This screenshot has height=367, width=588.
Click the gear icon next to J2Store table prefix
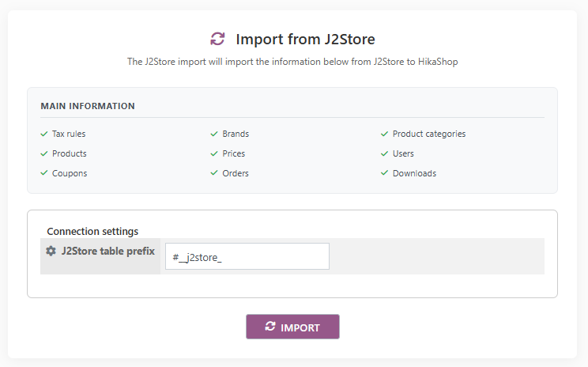coord(51,251)
